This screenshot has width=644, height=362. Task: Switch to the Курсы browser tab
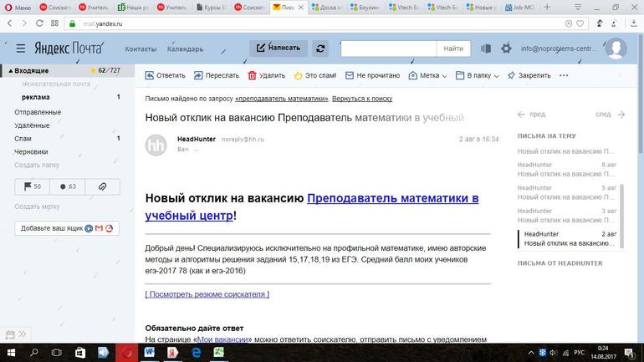click(x=211, y=7)
